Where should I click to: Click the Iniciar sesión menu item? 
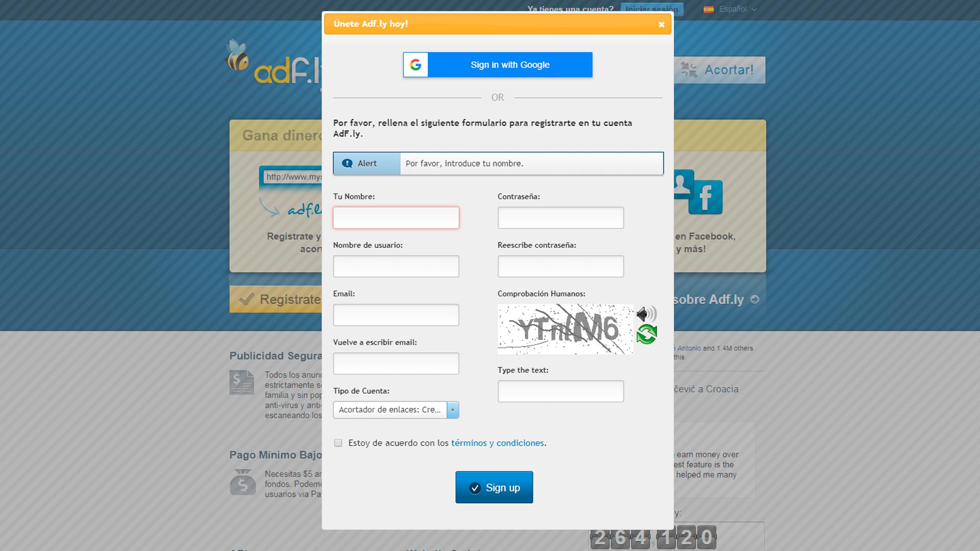[650, 9]
